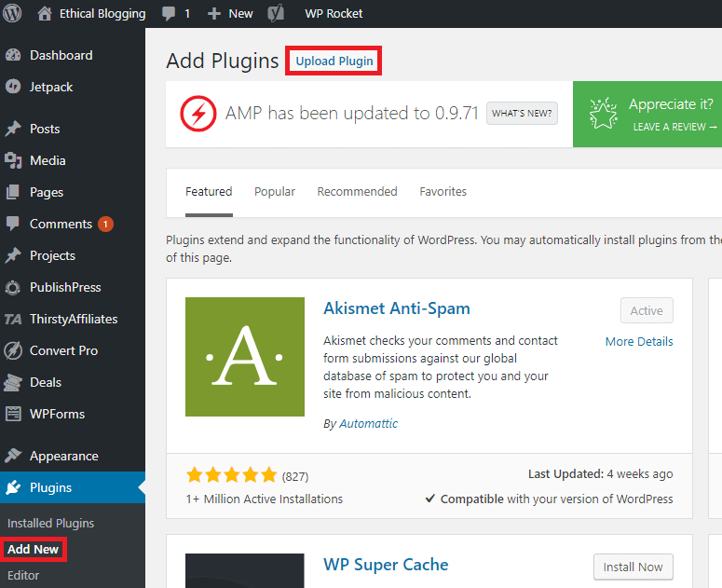Click the Upload Plugin button
The image size is (722, 588).
pyautogui.click(x=334, y=61)
